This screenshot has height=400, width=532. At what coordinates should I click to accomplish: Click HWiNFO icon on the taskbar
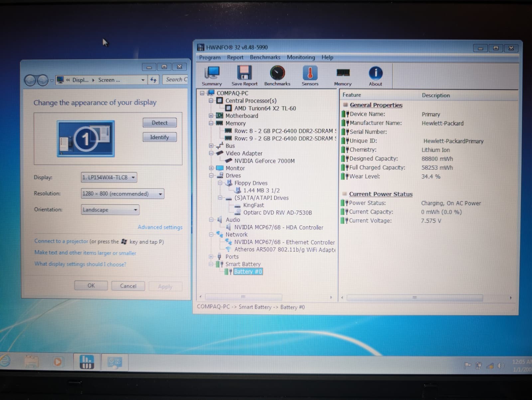pyautogui.click(x=87, y=362)
